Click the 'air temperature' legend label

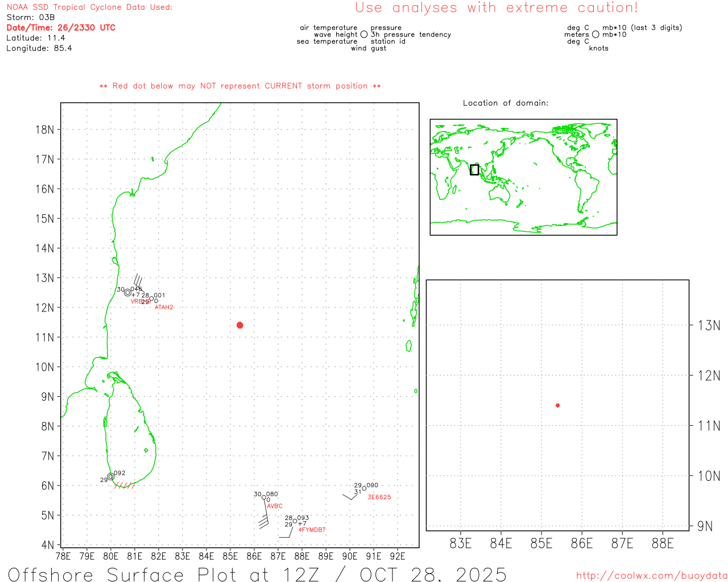click(329, 28)
